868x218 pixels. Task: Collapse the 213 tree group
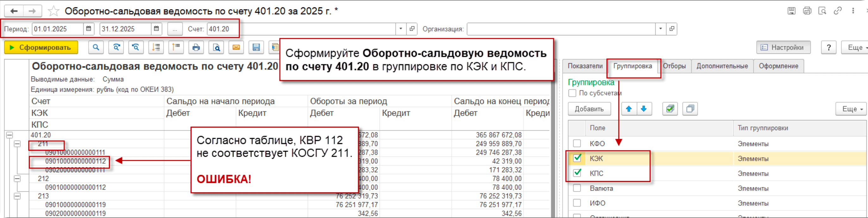tap(17, 196)
